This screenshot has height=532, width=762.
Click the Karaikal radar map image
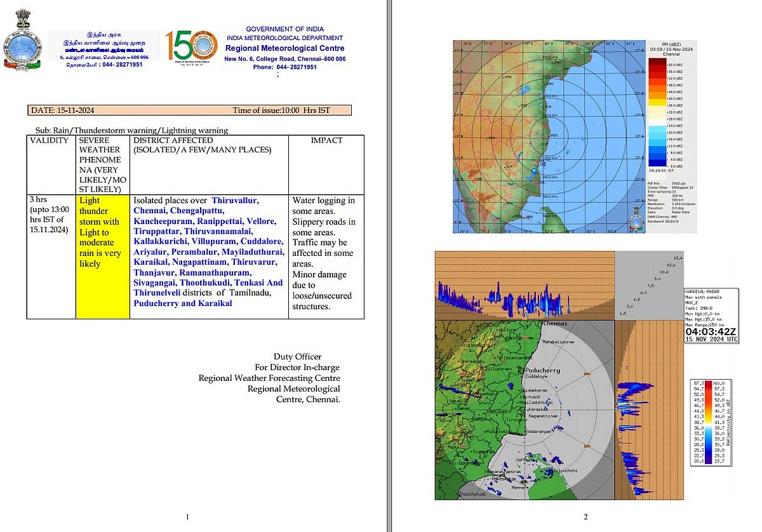click(524, 409)
